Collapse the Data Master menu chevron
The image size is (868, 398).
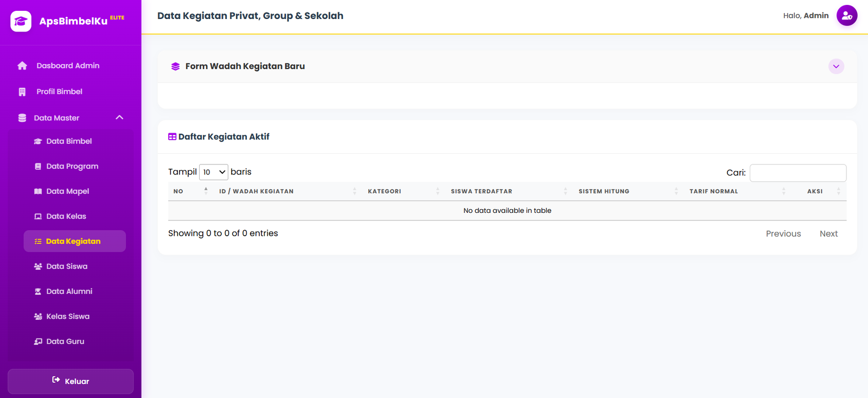pyautogui.click(x=119, y=117)
